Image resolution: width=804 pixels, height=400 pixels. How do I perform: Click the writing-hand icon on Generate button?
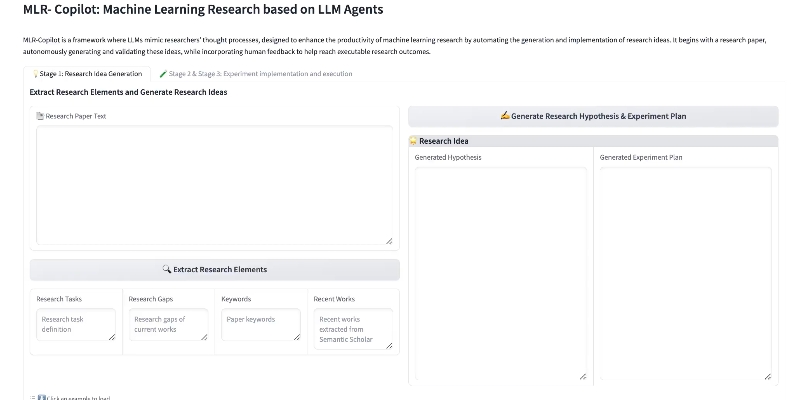(x=505, y=116)
